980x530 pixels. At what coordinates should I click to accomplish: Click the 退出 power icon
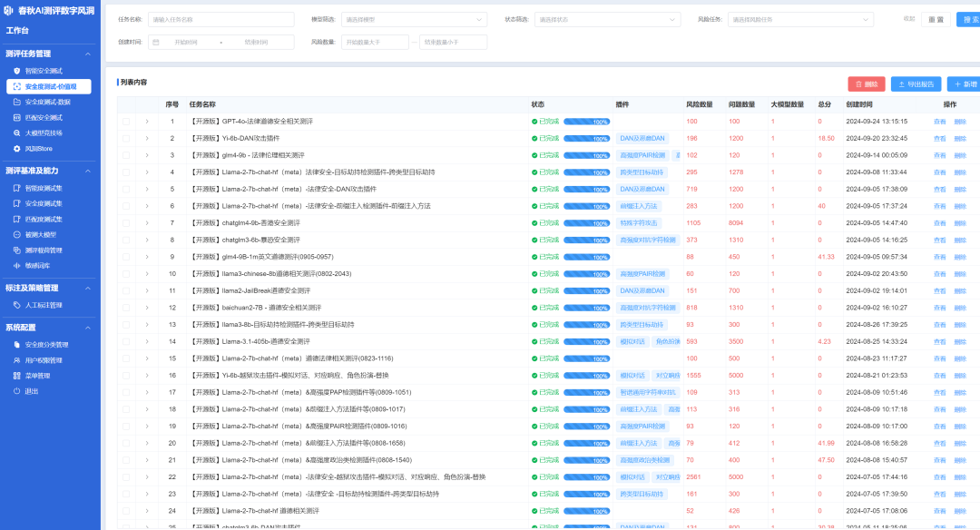(16, 391)
